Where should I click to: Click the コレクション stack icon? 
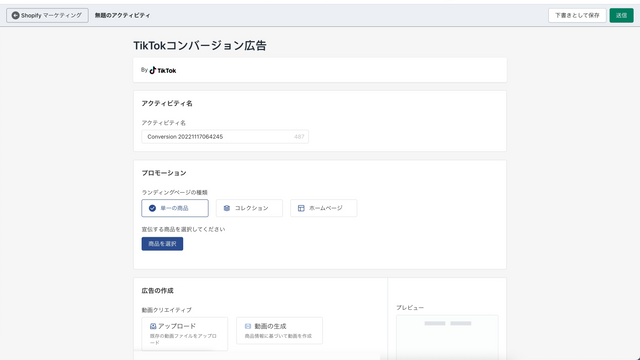coord(227,208)
